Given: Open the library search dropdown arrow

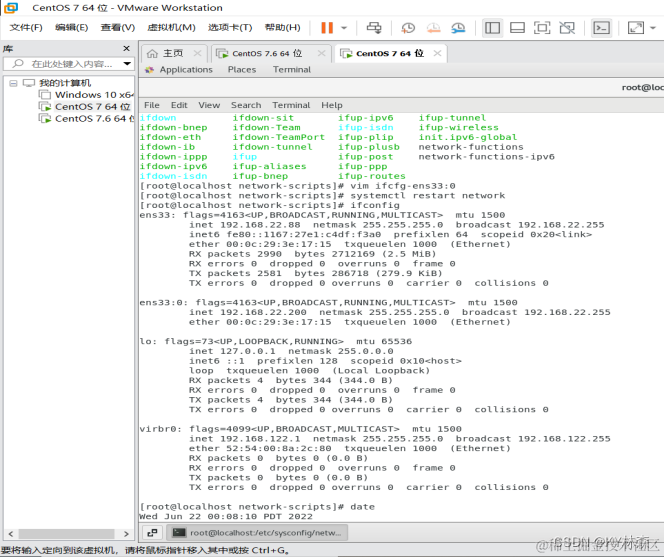Looking at the screenshot, I should 127,64.
